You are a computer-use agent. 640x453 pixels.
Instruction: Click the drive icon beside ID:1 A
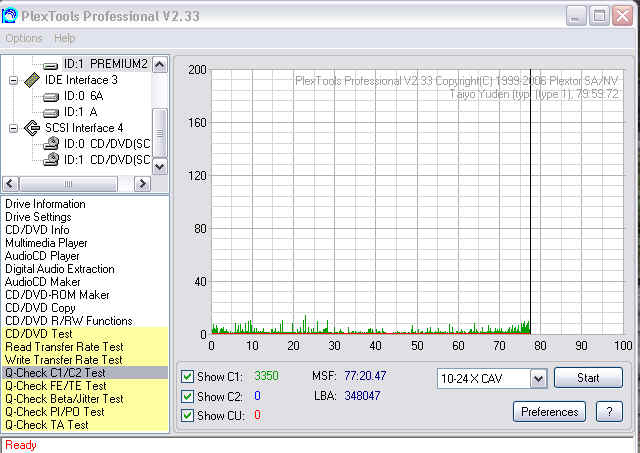pos(51,113)
